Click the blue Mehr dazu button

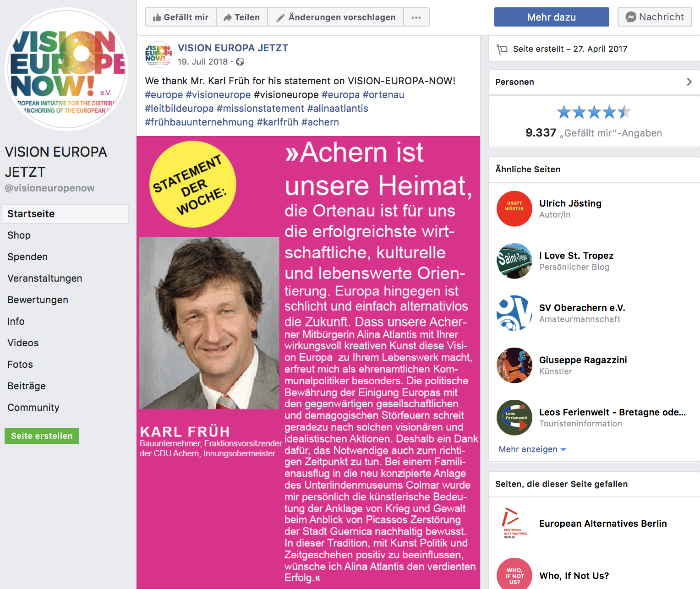coord(552,17)
